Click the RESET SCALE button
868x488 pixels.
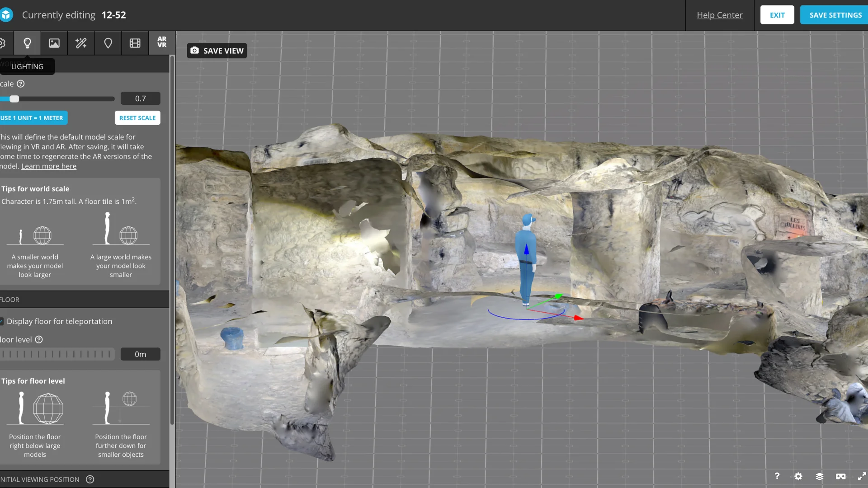pos(137,118)
